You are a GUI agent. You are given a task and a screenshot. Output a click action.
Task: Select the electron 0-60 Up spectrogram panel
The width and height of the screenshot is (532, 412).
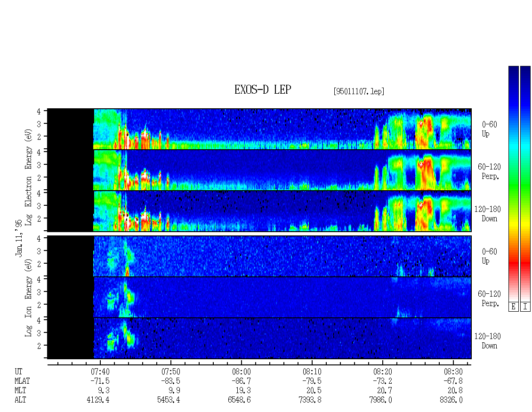(259, 129)
